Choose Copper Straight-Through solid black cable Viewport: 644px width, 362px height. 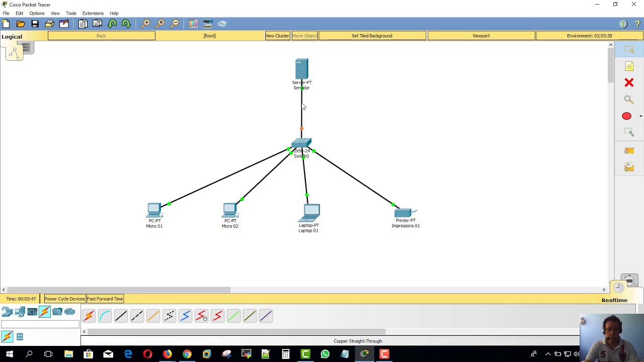coord(121,316)
